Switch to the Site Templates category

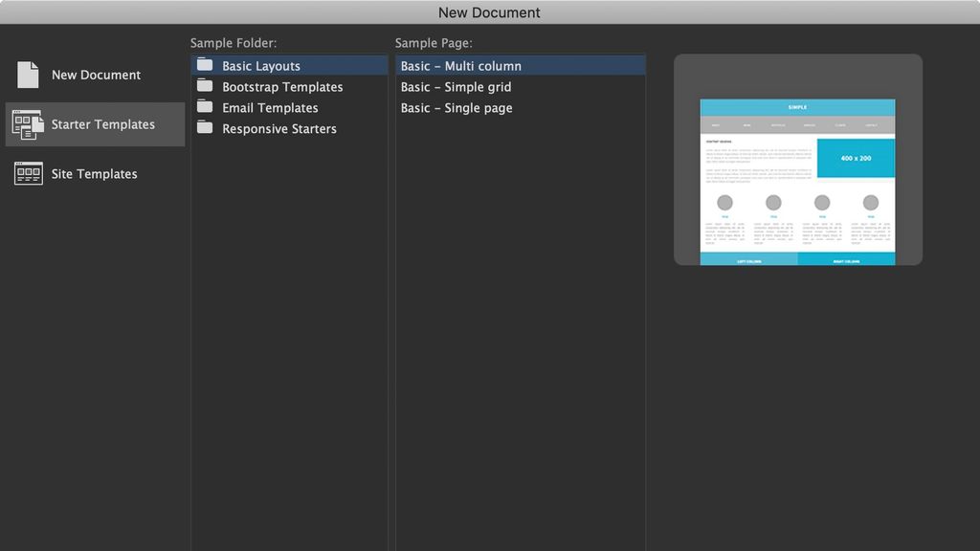tap(92, 173)
